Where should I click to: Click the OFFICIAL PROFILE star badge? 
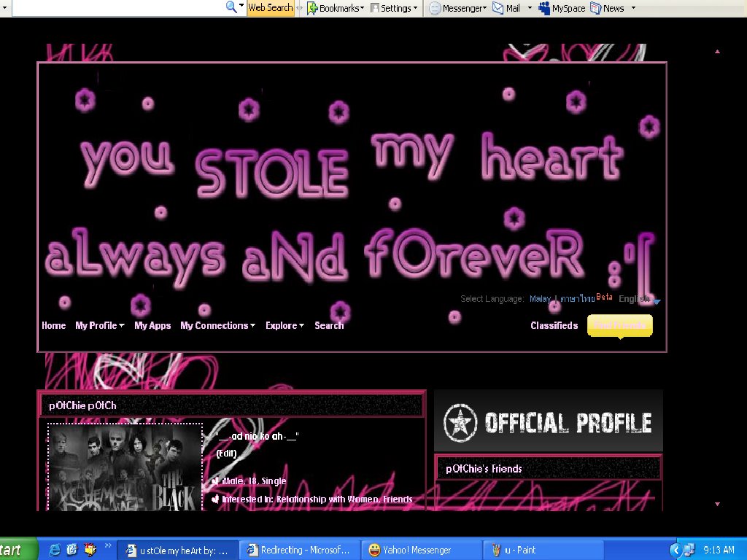click(x=460, y=423)
